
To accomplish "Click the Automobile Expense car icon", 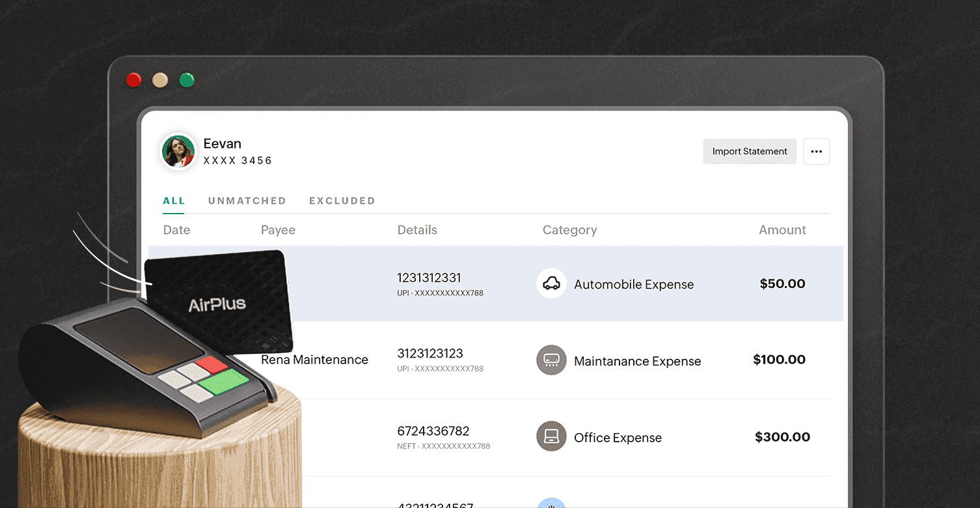I will pyautogui.click(x=551, y=284).
